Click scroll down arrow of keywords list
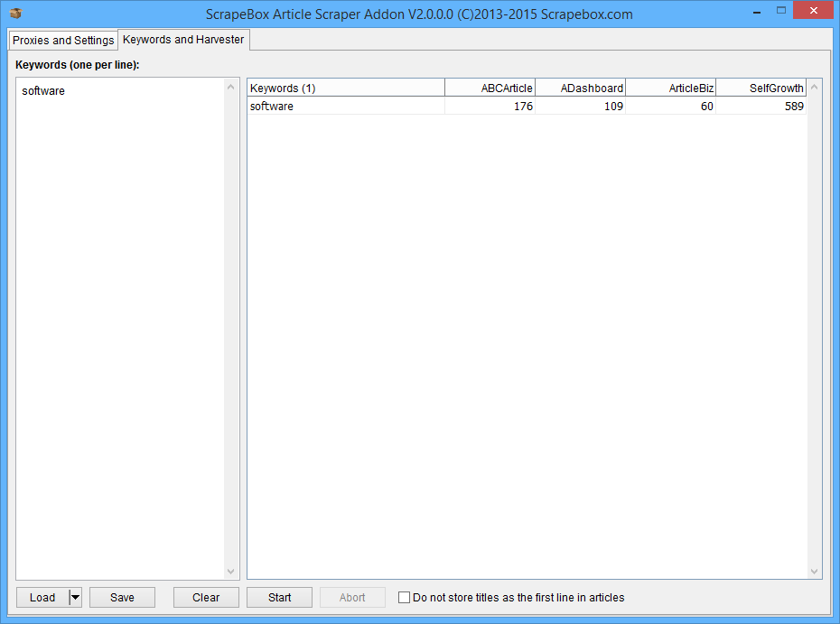The height and width of the screenshot is (624, 840). [x=231, y=571]
